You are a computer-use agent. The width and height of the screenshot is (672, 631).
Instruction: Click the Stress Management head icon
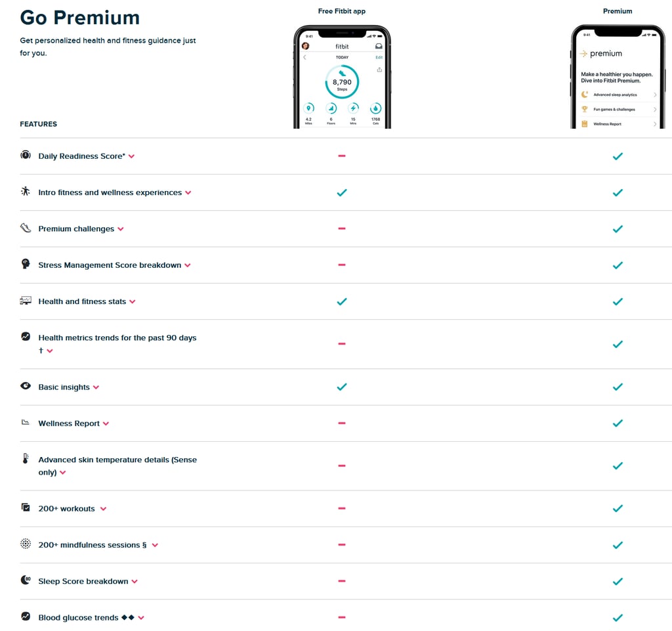(26, 264)
